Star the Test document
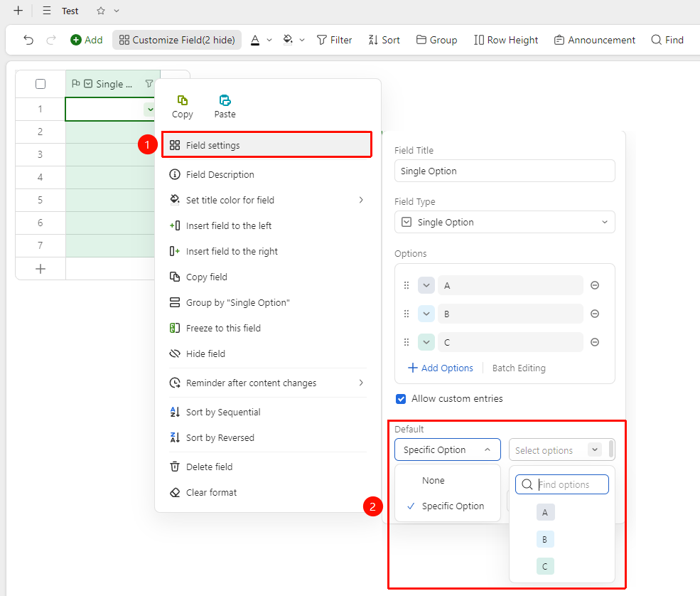 pos(101,11)
